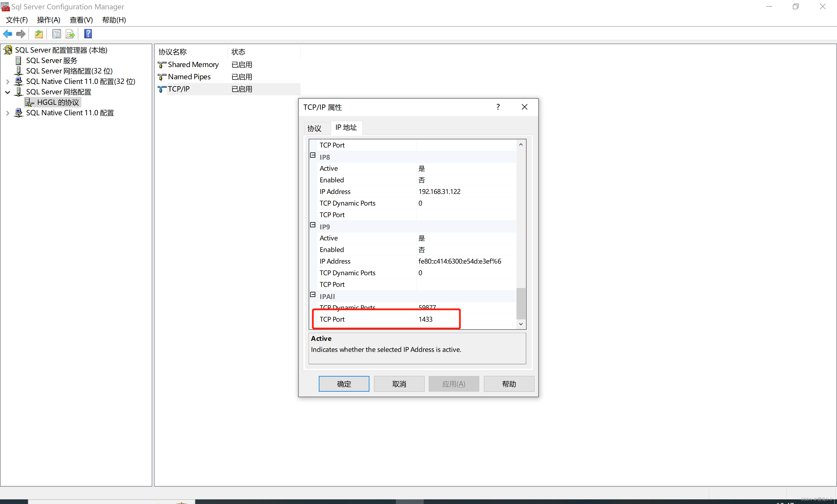Click the Export List toolbar icon
Viewport: 837px width, 504px height.
coord(70,34)
